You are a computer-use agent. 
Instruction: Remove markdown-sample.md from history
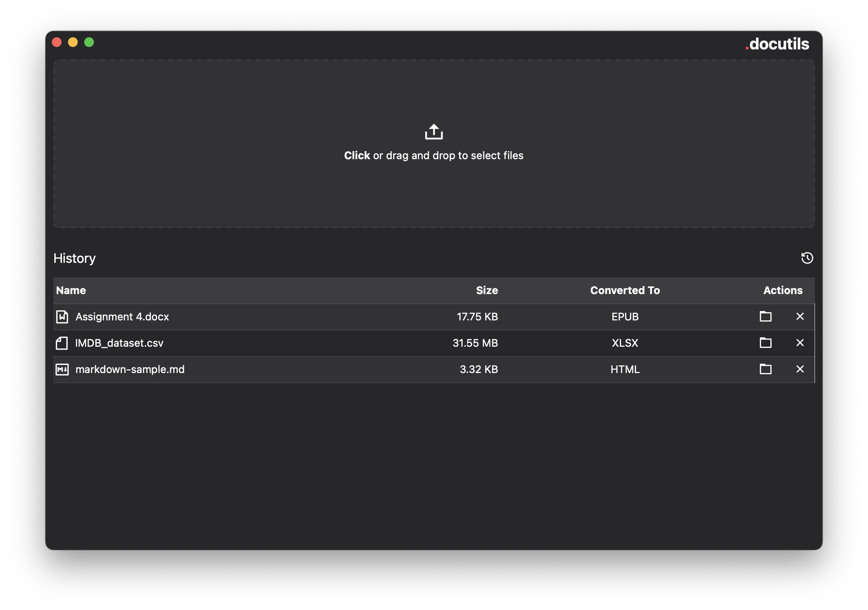pos(800,369)
